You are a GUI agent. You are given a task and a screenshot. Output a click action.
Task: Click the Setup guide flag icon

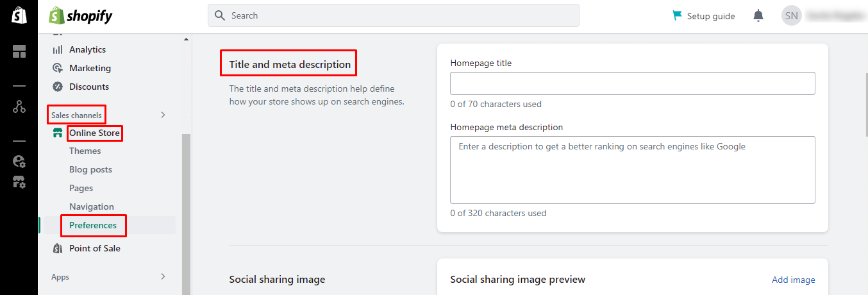tap(677, 16)
